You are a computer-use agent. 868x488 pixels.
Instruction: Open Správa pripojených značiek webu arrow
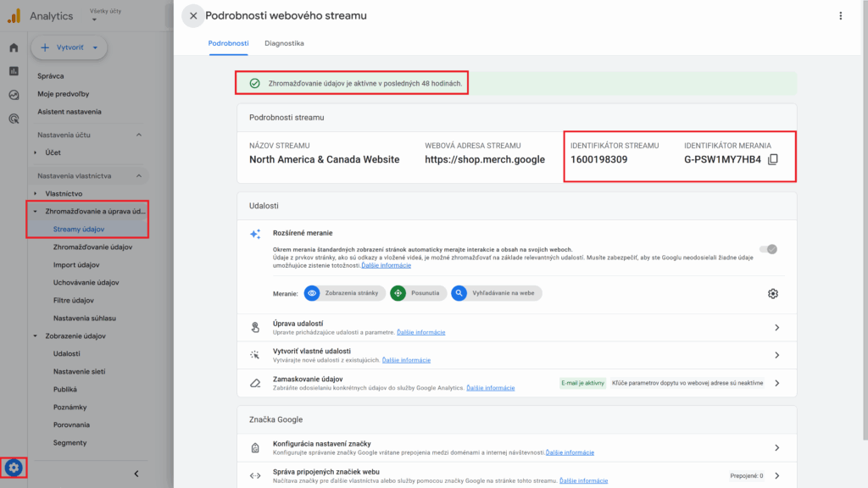tap(777, 476)
